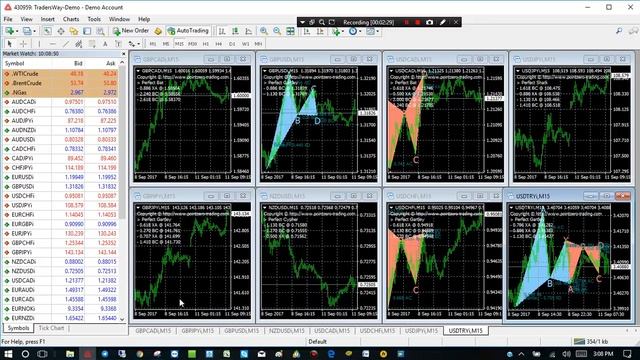Toggle the Terminal panel icon
This screenshot has width=640, height=360.
tap(87, 31)
